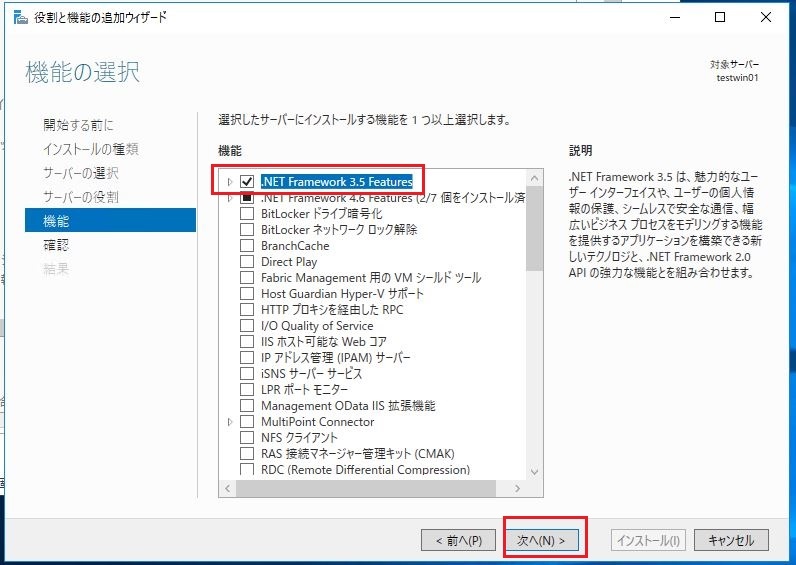This screenshot has height=565, width=796.
Task: Click the left arrow of the horizontal scrollbar
Action: pyautogui.click(x=227, y=488)
